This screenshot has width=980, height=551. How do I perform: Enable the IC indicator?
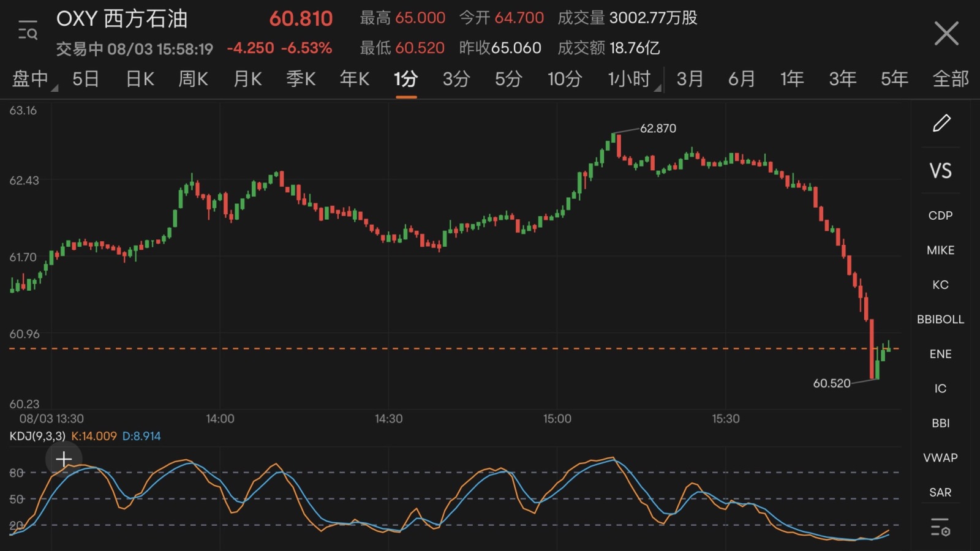(x=940, y=388)
